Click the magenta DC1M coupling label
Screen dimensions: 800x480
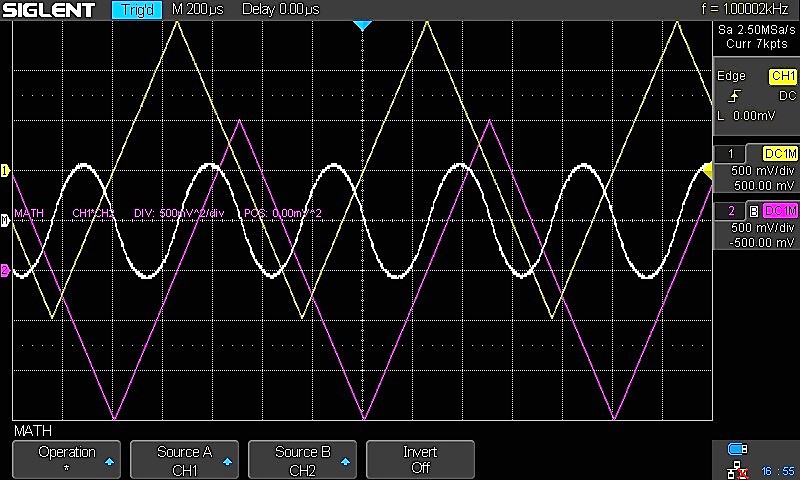(x=780, y=211)
